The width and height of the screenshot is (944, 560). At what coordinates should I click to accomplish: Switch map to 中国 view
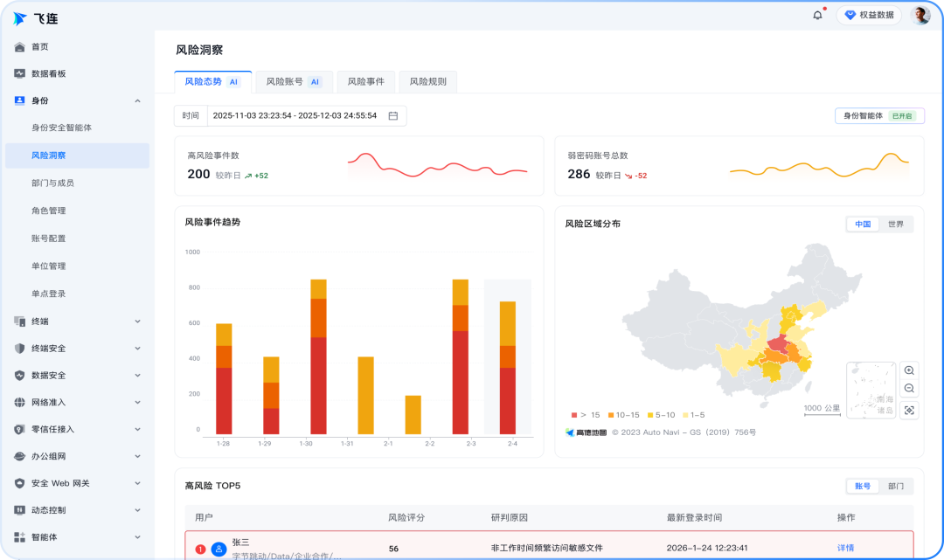click(863, 224)
